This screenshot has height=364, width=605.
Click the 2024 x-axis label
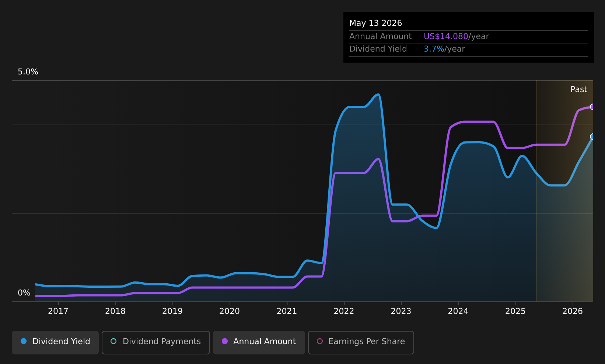point(458,311)
